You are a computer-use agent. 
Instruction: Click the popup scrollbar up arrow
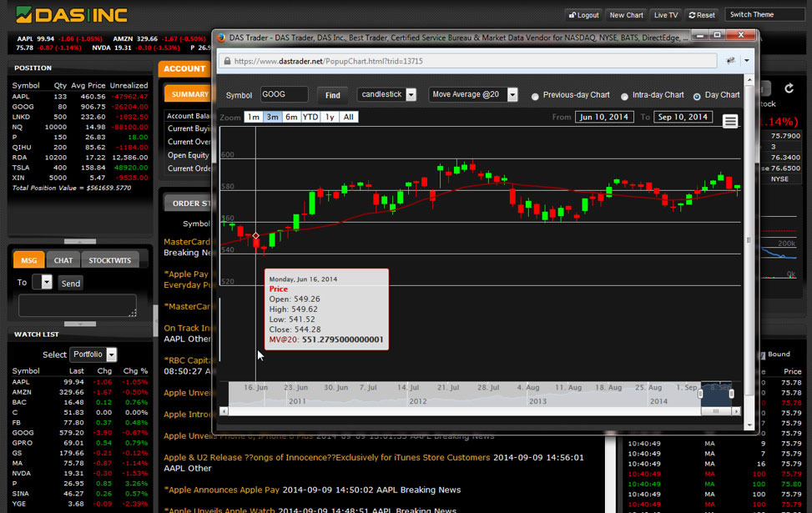749,81
